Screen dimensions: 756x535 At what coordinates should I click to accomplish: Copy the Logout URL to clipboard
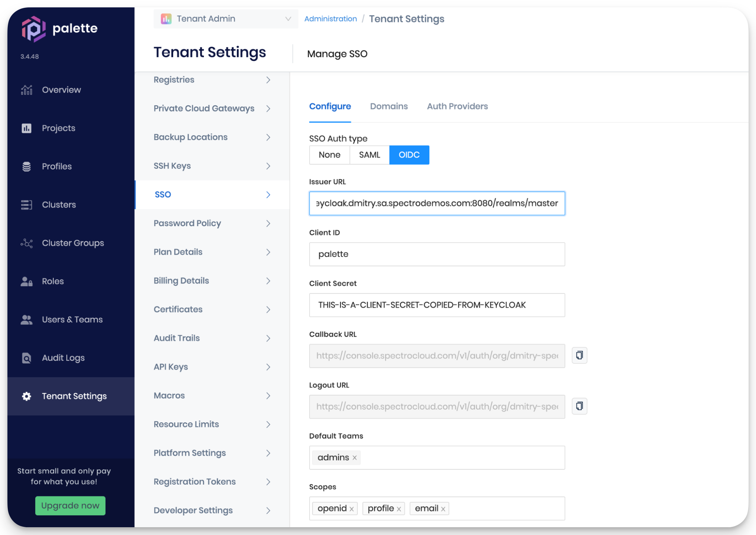pyautogui.click(x=580, y=406)
